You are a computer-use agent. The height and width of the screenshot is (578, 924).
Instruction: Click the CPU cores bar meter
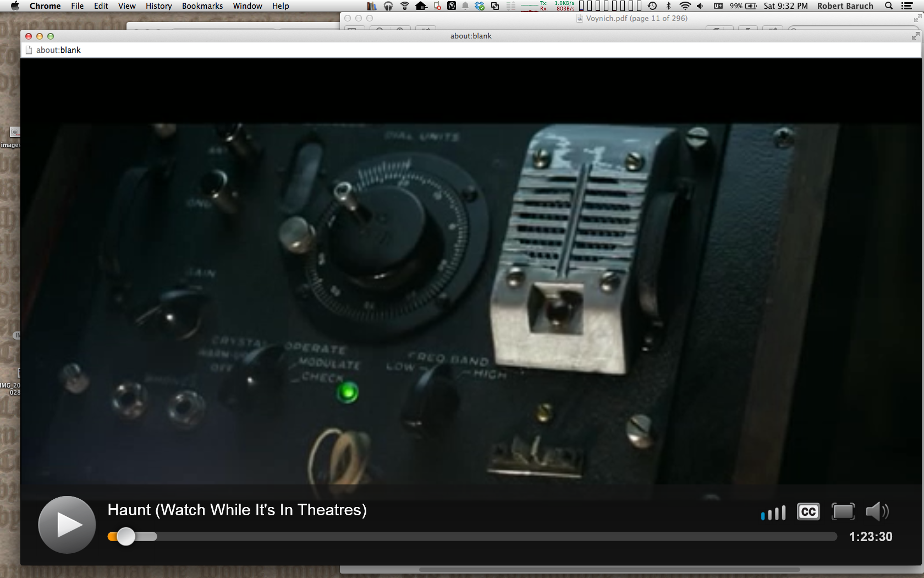click(610, 6)
